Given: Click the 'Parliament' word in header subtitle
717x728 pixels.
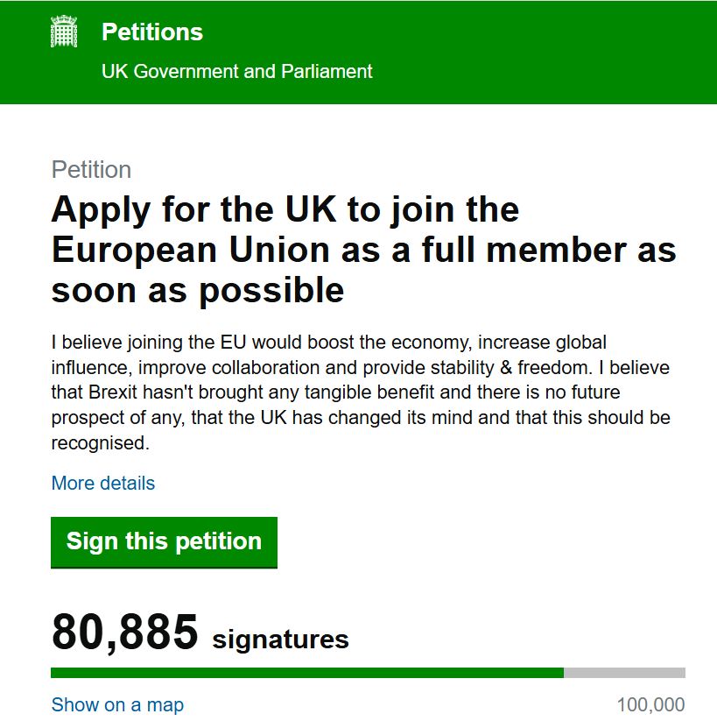Looking at the screenshot, I should click(327, 72).
